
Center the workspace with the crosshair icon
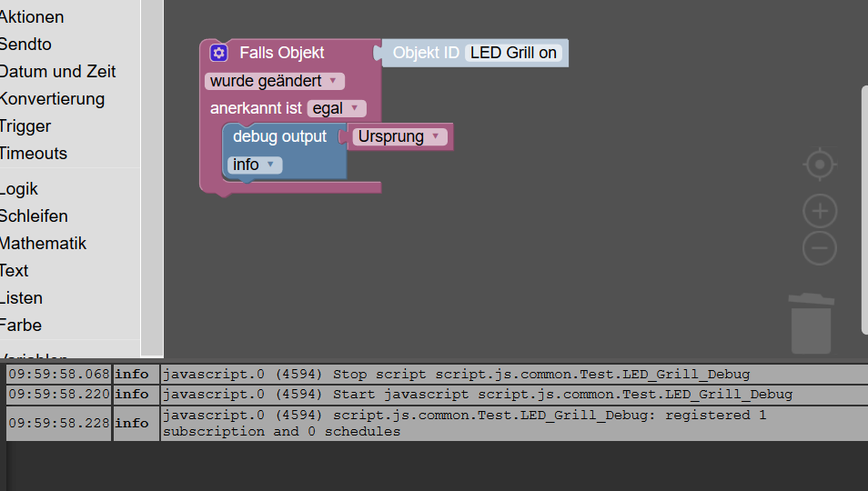click(820, 165)
